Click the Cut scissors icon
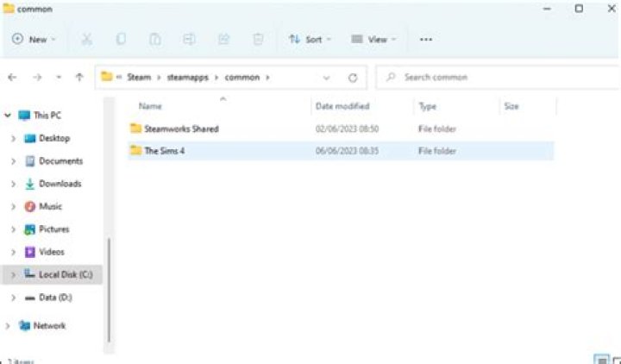 (87, 39)
